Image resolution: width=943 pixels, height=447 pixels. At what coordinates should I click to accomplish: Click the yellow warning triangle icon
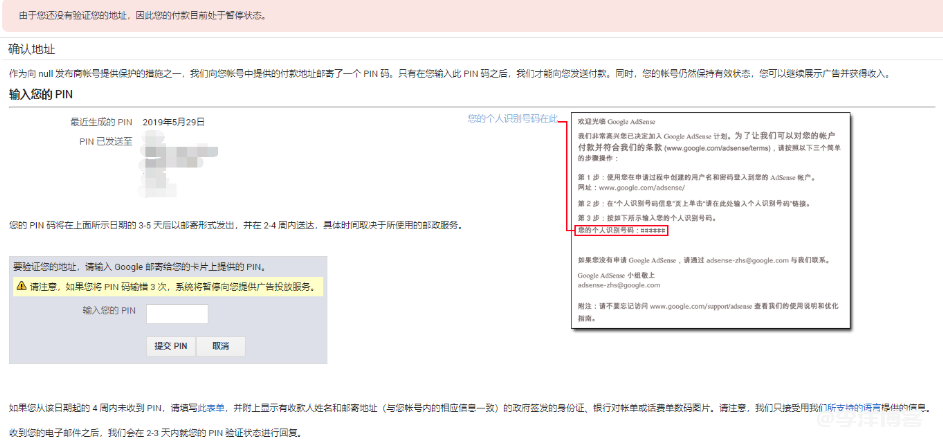pos(22,287)
